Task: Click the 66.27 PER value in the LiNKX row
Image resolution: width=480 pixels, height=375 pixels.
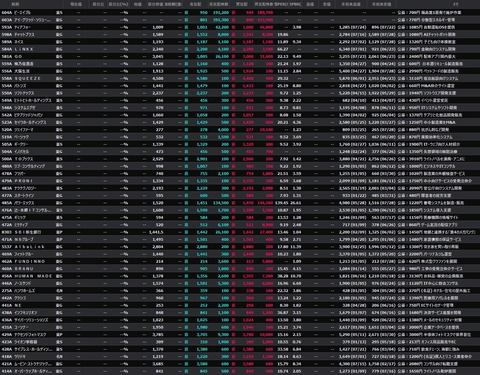Action: tap(283, 49)
